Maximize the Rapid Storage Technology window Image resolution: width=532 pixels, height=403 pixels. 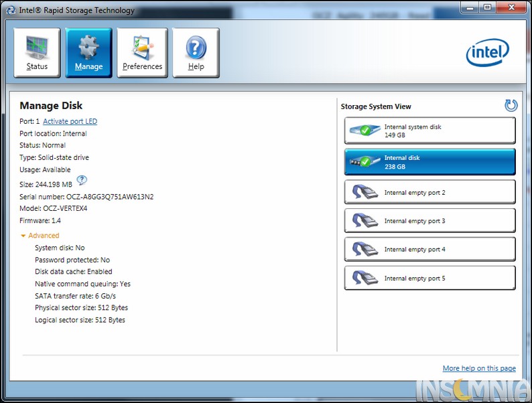[x=487, y=7]
